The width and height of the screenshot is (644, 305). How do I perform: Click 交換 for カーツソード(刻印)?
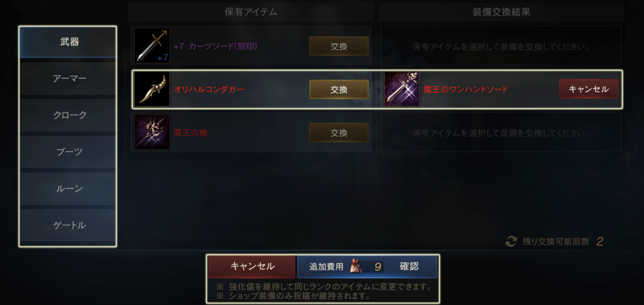click(339, 46)
